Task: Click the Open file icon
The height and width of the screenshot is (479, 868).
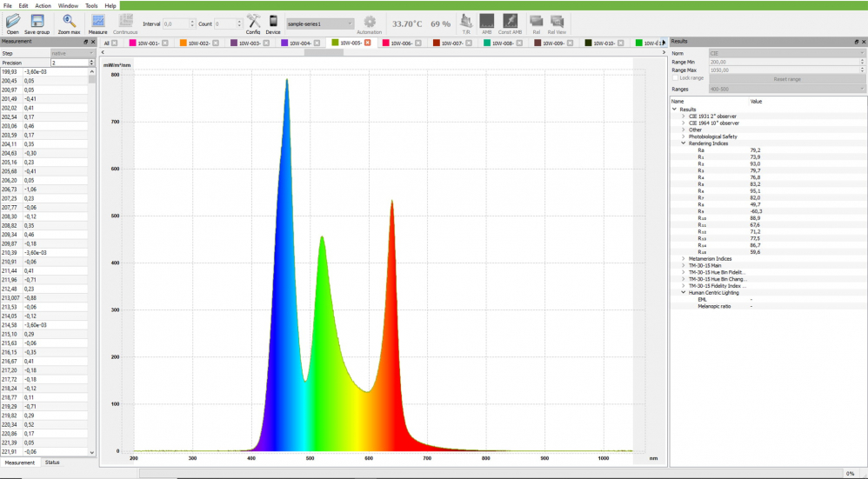Action: 12,23
